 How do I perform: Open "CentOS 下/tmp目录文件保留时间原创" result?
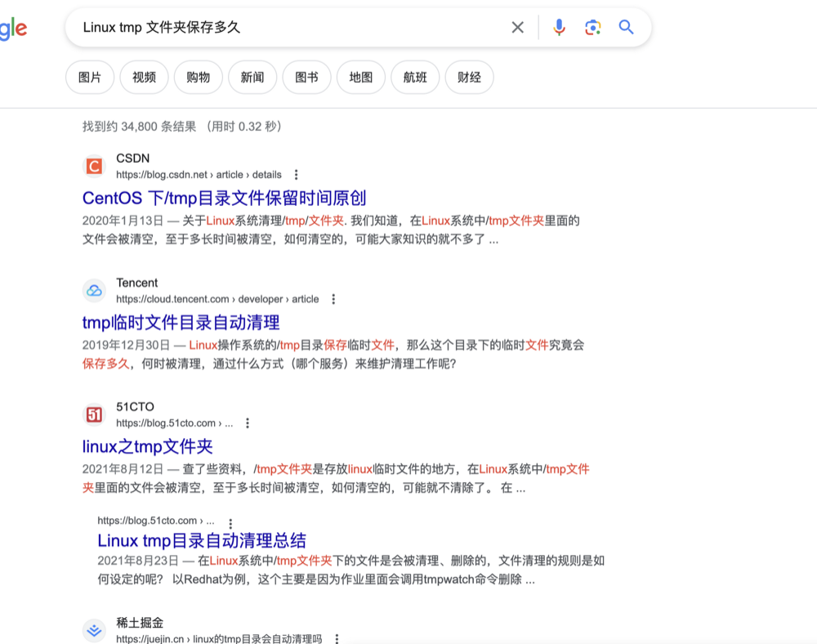(x=224, y=198)
